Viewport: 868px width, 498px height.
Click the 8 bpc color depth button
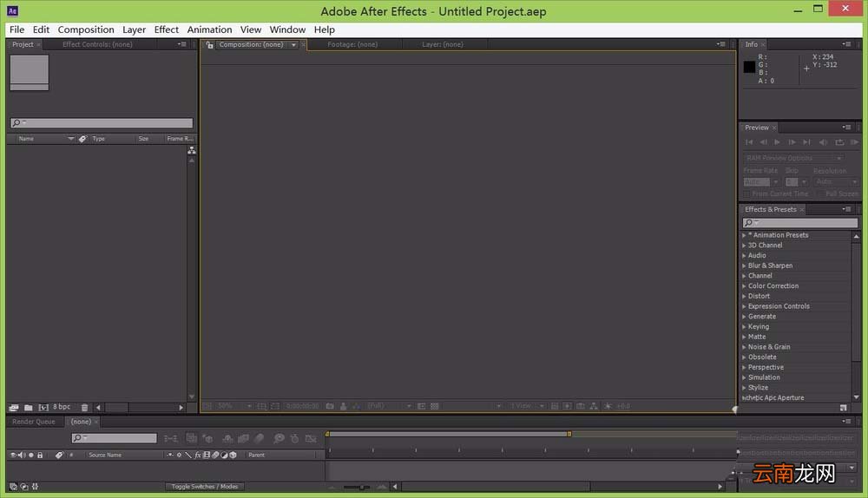click(62, 407)
